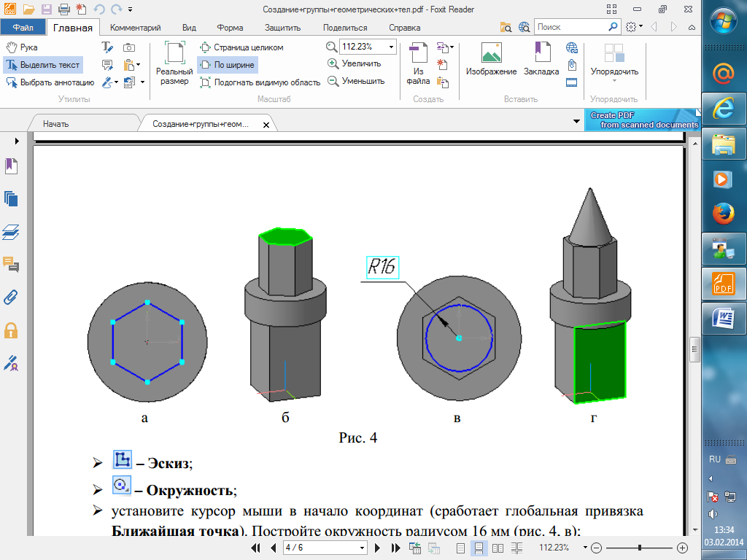The height and width of the screenshot is (560, 747).
Task: Click create blank PDF icon
Action: pyautogui.click(x=442, y=65)
